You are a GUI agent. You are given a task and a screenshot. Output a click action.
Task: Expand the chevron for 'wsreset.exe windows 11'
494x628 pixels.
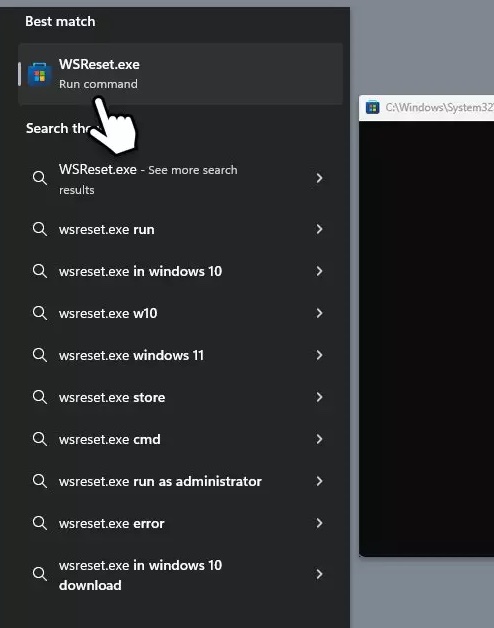pos(319,355)
